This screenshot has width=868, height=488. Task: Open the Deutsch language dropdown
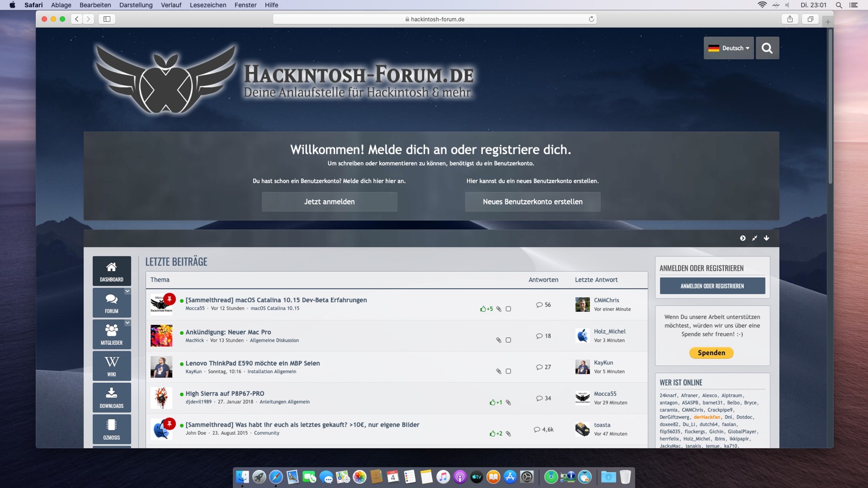point(729,48)
